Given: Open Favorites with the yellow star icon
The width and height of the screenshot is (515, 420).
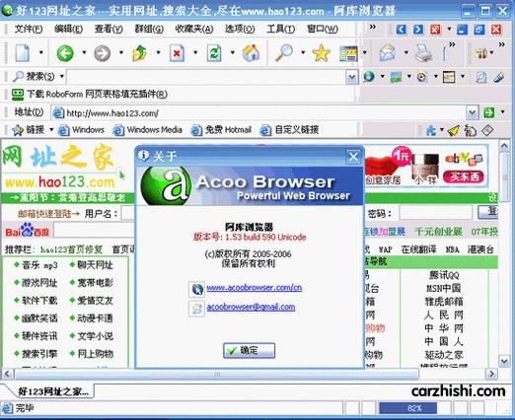Looking at the screenshot, I should [321, 53].
